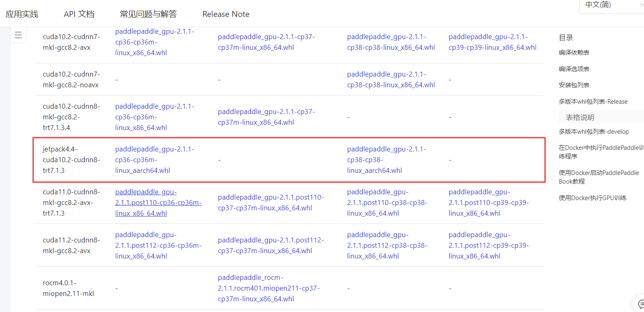Download the cp38 aarch64 wheel in highlighted row
This screenshot has height=312, width=644.
tap(387, 159)
